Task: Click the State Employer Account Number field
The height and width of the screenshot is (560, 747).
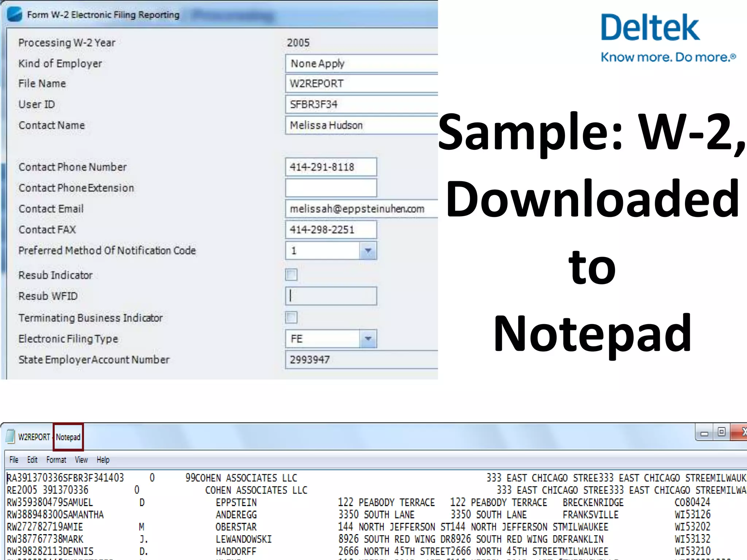Action: (x=361, y=359)
